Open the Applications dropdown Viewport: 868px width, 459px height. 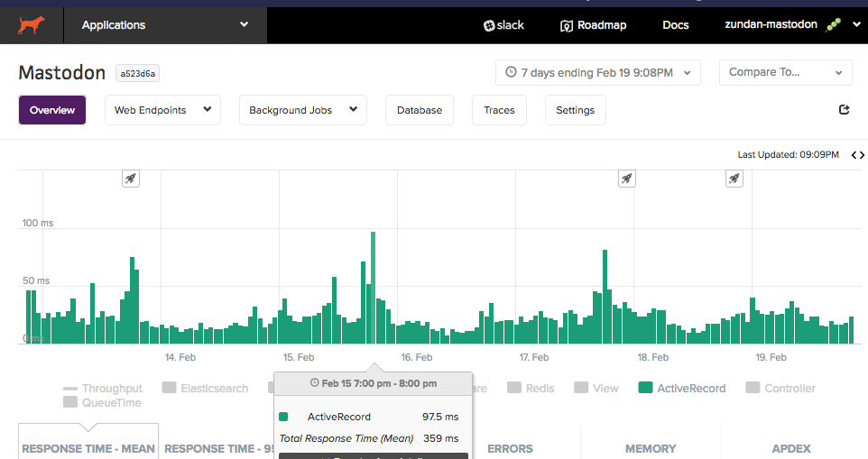[x=165, y=25]
